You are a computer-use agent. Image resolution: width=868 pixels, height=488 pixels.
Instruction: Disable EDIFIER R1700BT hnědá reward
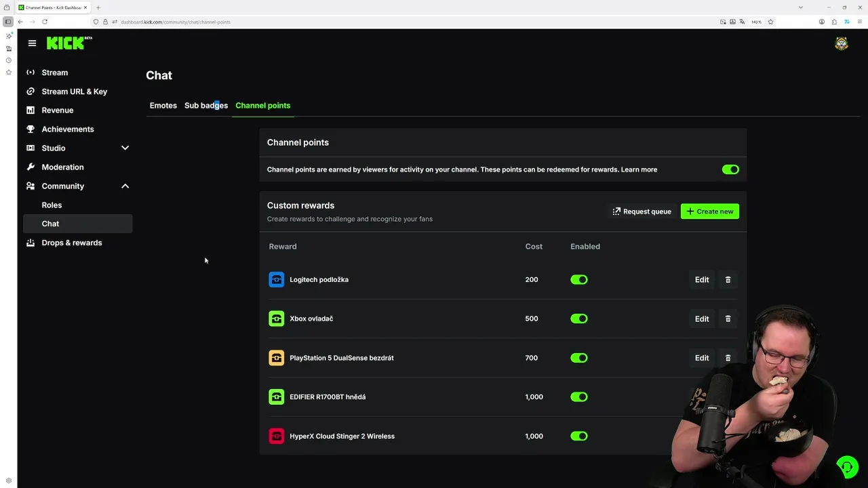pyautogui.click(x=579, y=397)
